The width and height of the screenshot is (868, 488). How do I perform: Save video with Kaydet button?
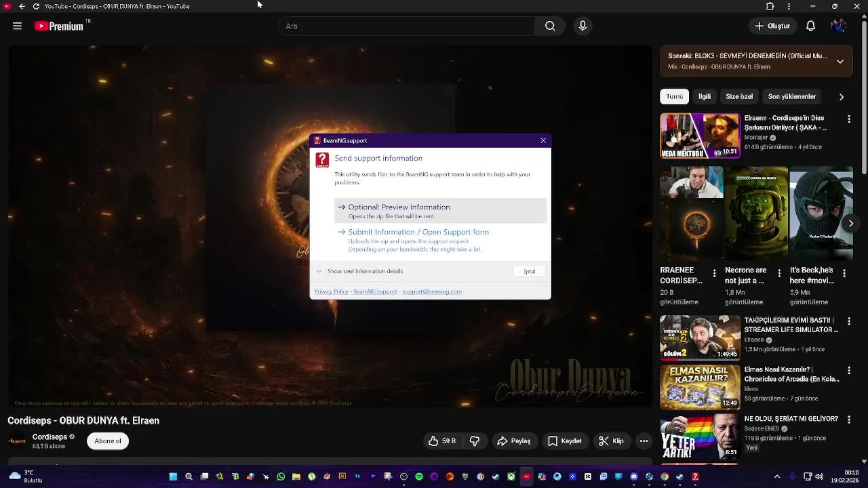click(x=565, y=441)
